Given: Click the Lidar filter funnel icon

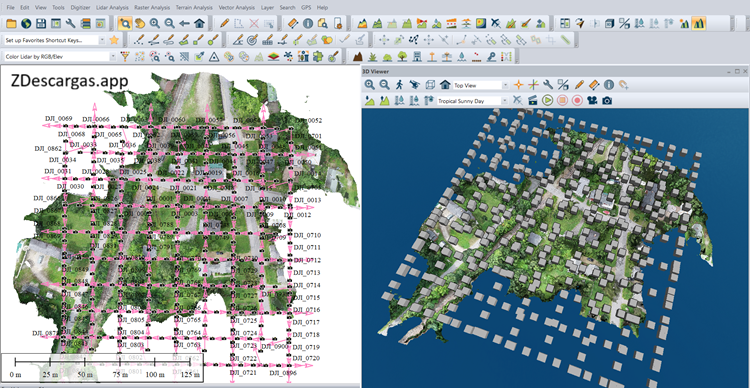Looking at the screenshot, I should tap(125, 56).
